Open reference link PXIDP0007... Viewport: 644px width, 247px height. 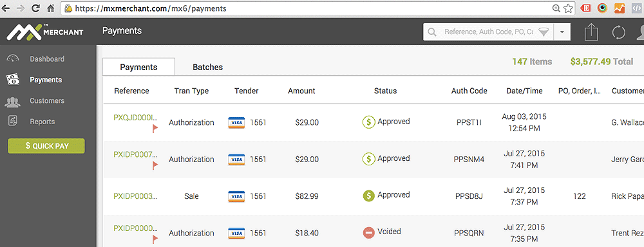pos(135,154)
